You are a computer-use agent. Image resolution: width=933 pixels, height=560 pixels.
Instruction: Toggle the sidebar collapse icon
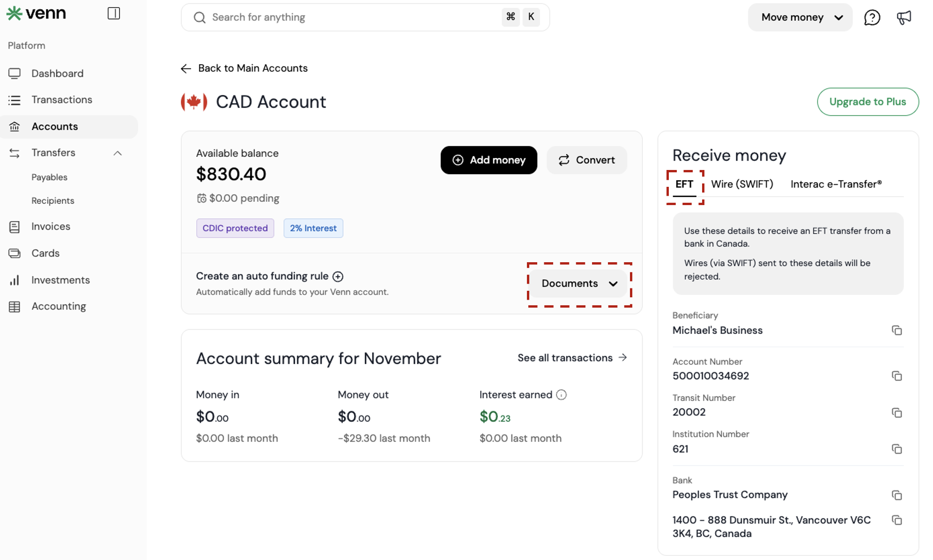pyautogui.click(x=114, y=14)
